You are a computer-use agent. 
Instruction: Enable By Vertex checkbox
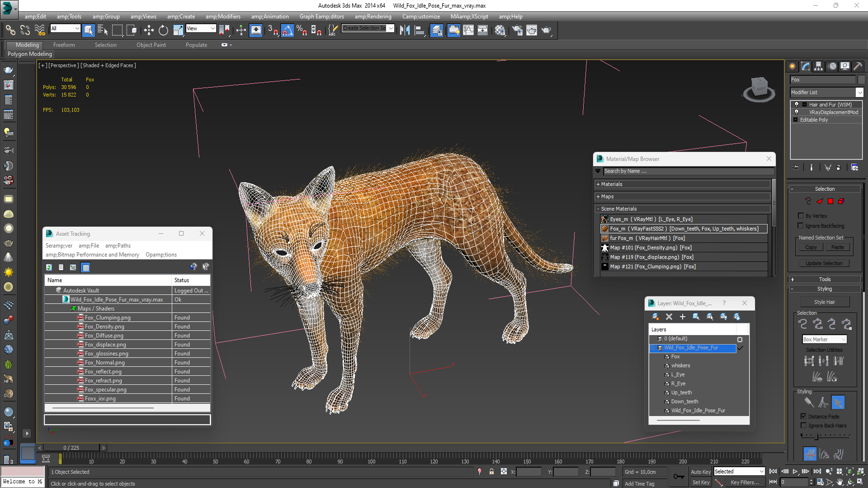click(801, 216)
